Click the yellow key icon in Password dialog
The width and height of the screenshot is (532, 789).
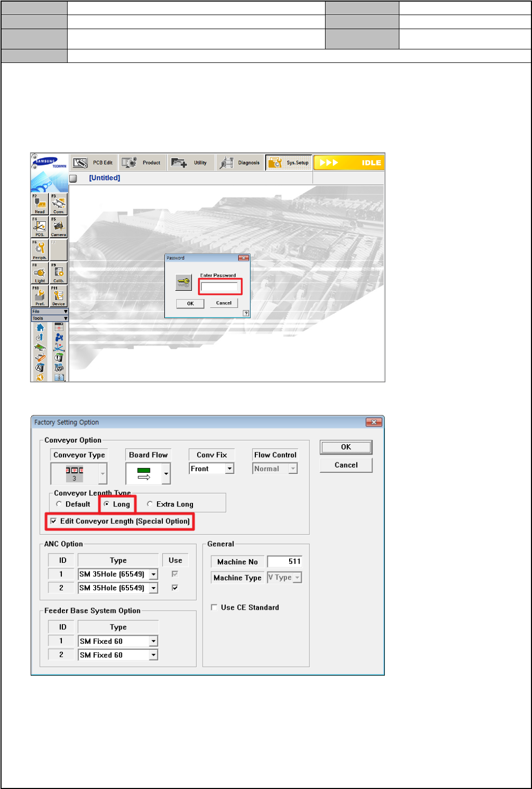184,282
